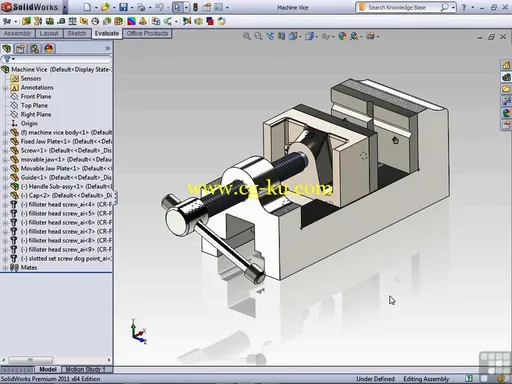Select Origin in the feature tree
Screen dimensions: 512x384
[x=29, y=123]
